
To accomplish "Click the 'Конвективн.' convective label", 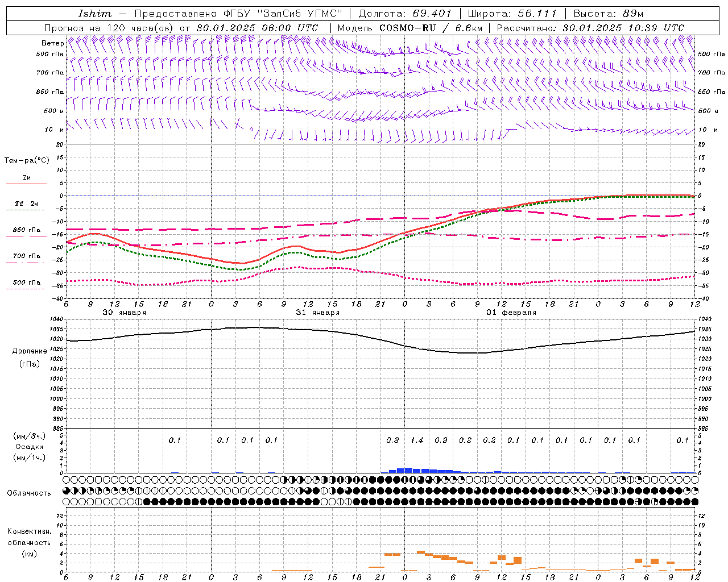I will coord(29,531).
